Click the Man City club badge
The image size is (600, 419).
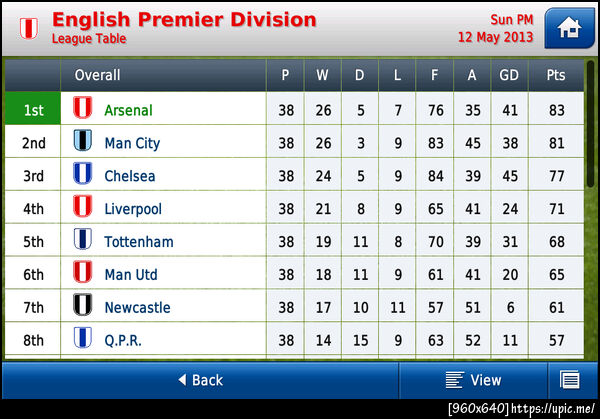(82, 143)
